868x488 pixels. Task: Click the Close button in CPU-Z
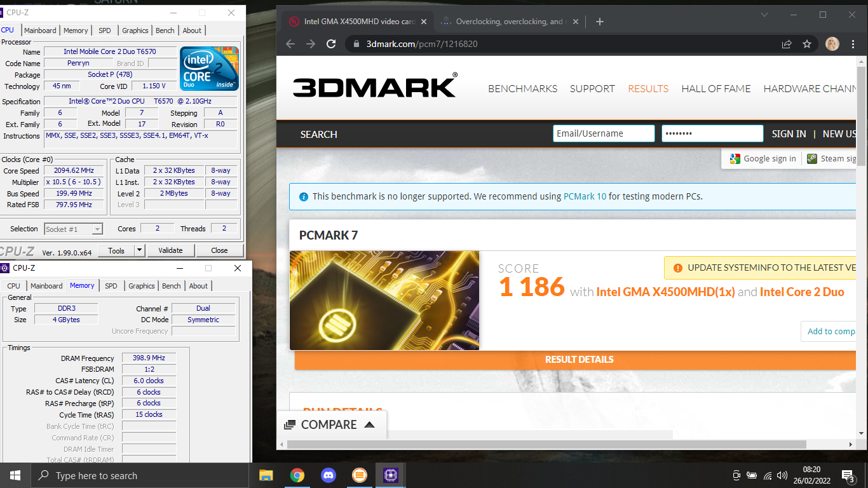(220, 250)
